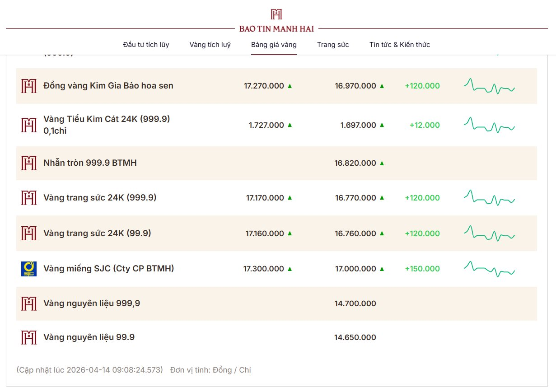
Task: Click the icon beside Nhẫn tròn 999.9 BTMH
Action: [29, 163]
